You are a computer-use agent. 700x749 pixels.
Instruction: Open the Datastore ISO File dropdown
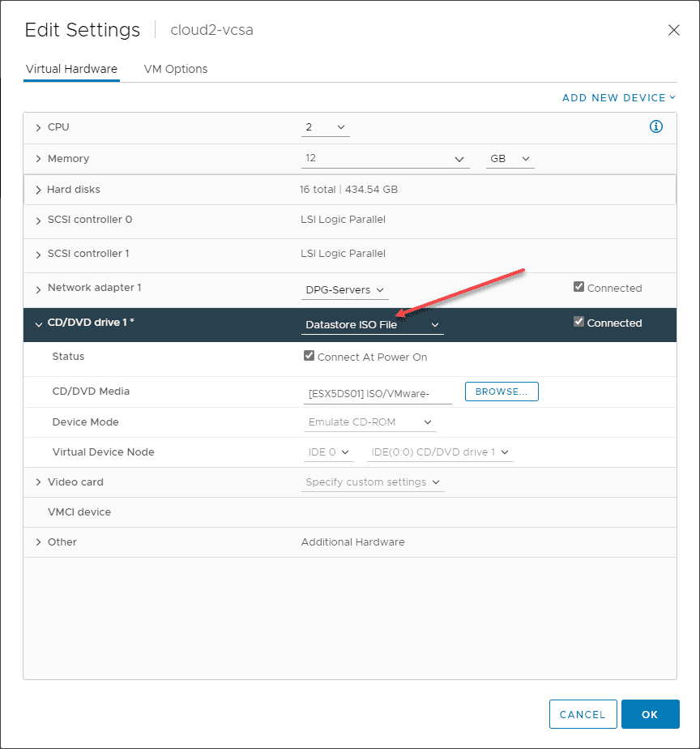click(x=372, y=325)
